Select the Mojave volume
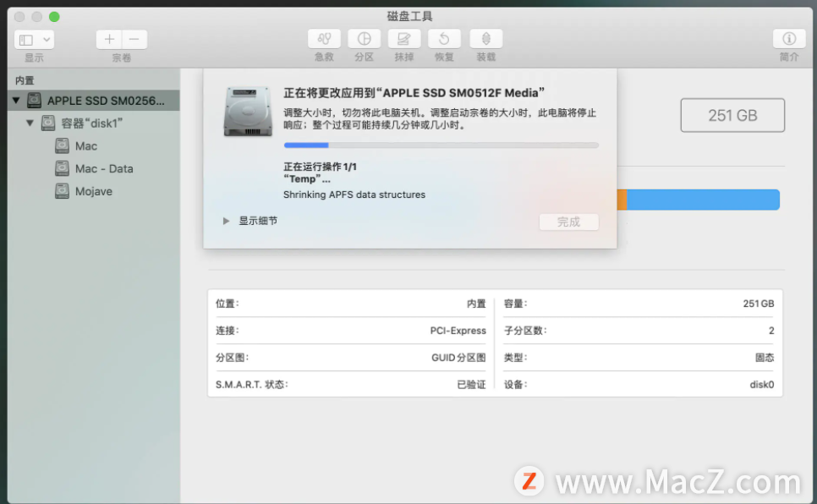Viewport: 817px width, 504px height. 94,191
